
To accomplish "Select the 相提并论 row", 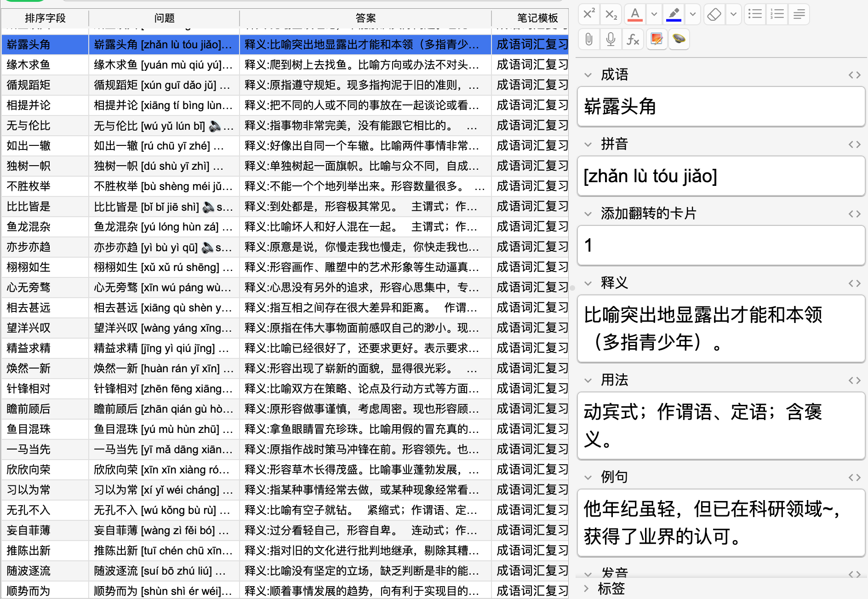I will (x=285, y=105).
